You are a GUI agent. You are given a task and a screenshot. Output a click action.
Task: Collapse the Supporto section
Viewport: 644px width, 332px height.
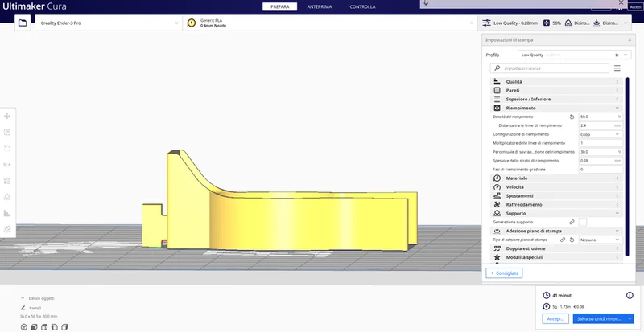(x=556, y=213)
